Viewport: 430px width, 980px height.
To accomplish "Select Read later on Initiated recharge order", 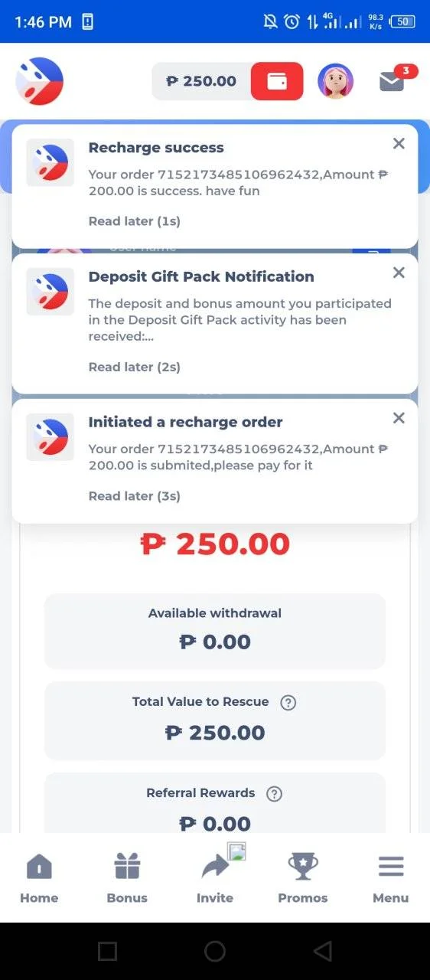I will (x=135, y=496).
